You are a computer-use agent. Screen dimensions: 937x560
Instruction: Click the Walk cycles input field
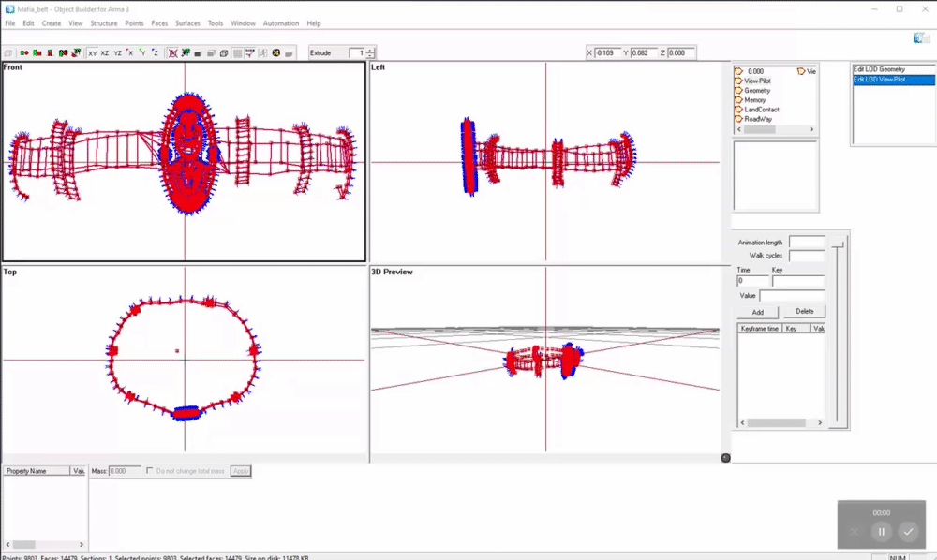pos(807,256)
